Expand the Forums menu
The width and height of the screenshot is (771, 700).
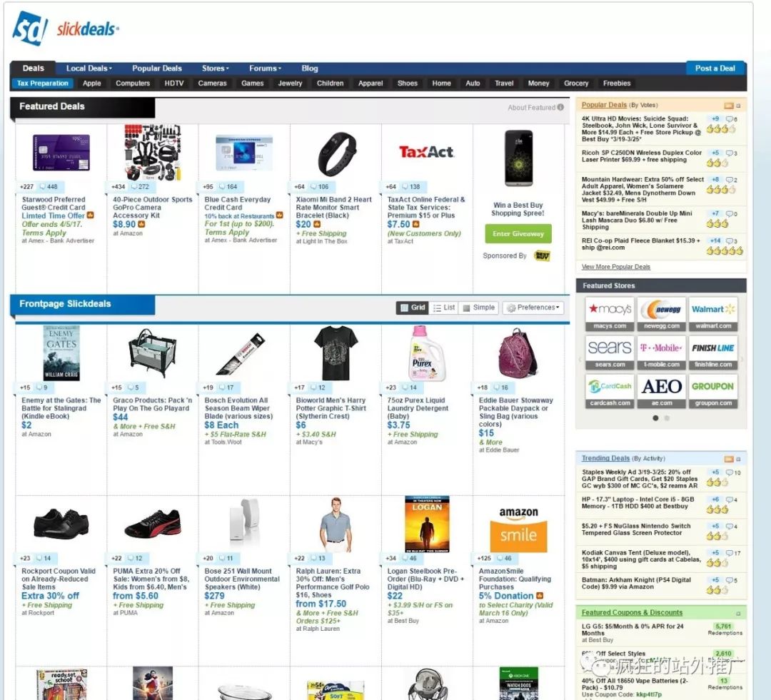(x=265, y=69)
